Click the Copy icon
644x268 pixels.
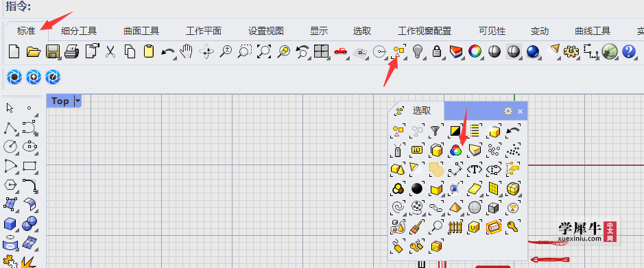(130, 51)
